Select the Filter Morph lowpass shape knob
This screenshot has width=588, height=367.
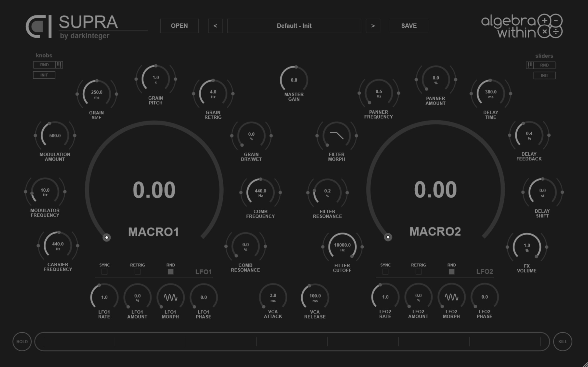click(337, 136)
